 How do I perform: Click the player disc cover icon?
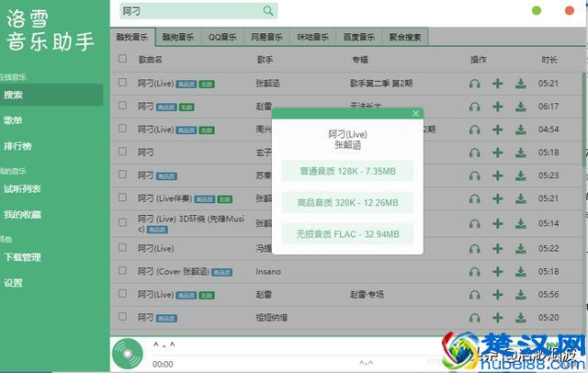pos(128,354)
